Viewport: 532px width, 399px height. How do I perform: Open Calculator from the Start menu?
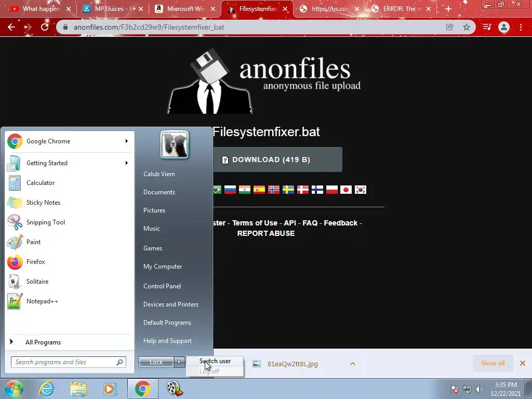pyautogui.click(x=70, y=182)
